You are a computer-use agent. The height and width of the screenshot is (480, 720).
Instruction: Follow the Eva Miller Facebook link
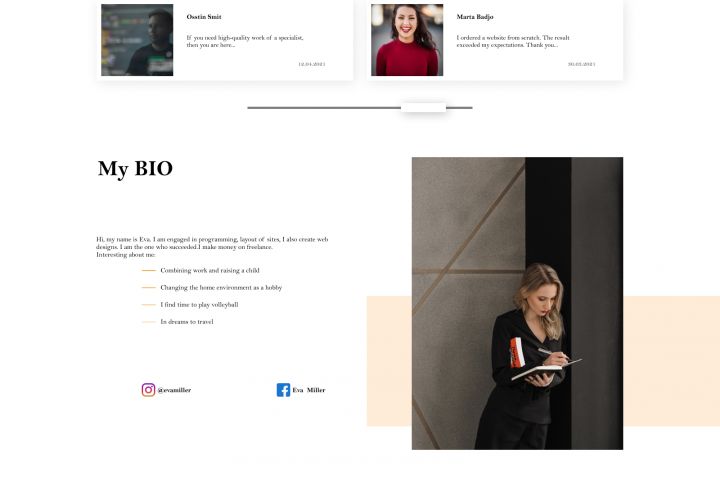point(309,390)
